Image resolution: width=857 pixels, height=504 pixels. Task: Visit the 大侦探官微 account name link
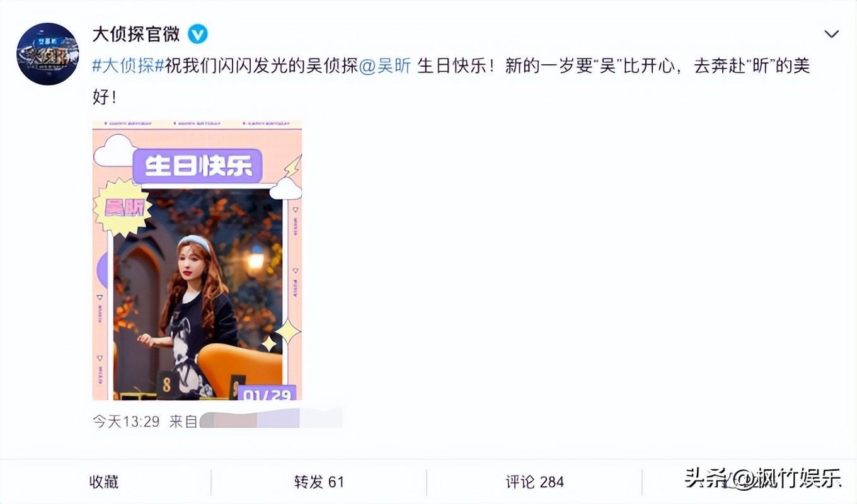(x=136, y=34)
